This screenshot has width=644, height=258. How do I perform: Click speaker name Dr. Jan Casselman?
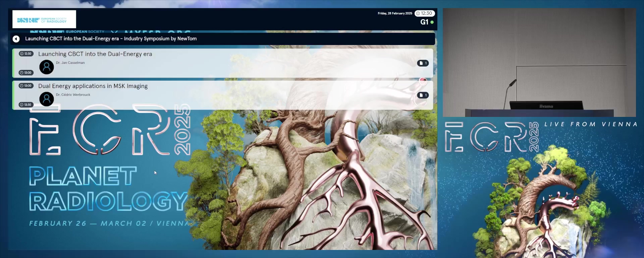tap(70, 63)
